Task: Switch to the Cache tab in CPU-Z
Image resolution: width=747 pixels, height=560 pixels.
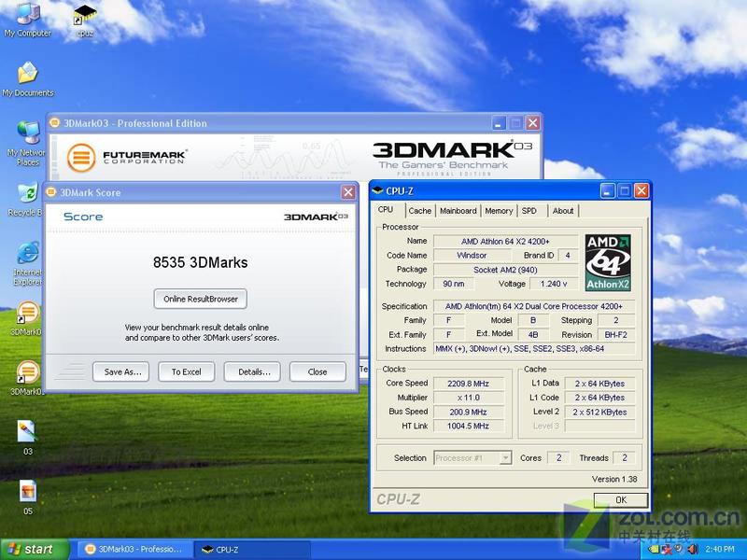Action: 419,211
